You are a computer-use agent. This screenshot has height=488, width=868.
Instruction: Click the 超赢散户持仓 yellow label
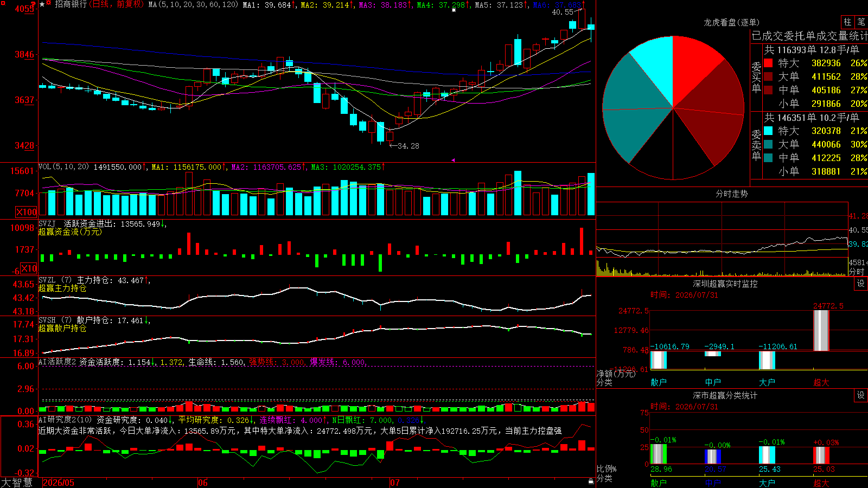pos(62,328)
